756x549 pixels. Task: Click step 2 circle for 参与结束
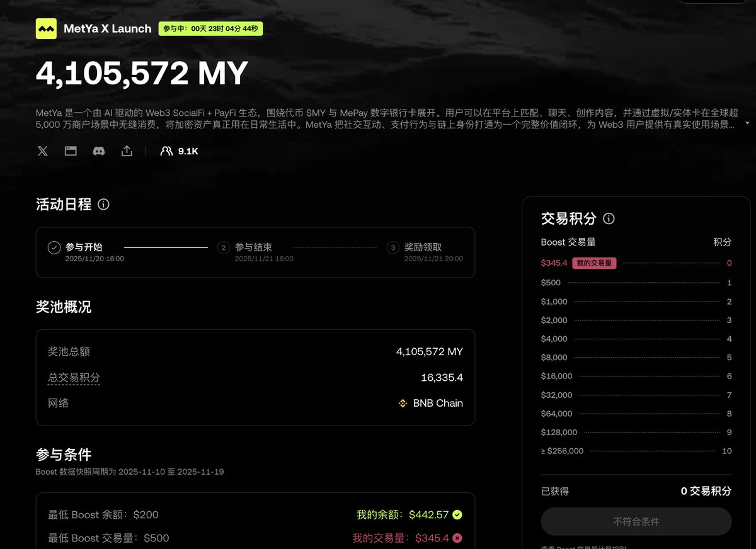[x=223, y=247]
